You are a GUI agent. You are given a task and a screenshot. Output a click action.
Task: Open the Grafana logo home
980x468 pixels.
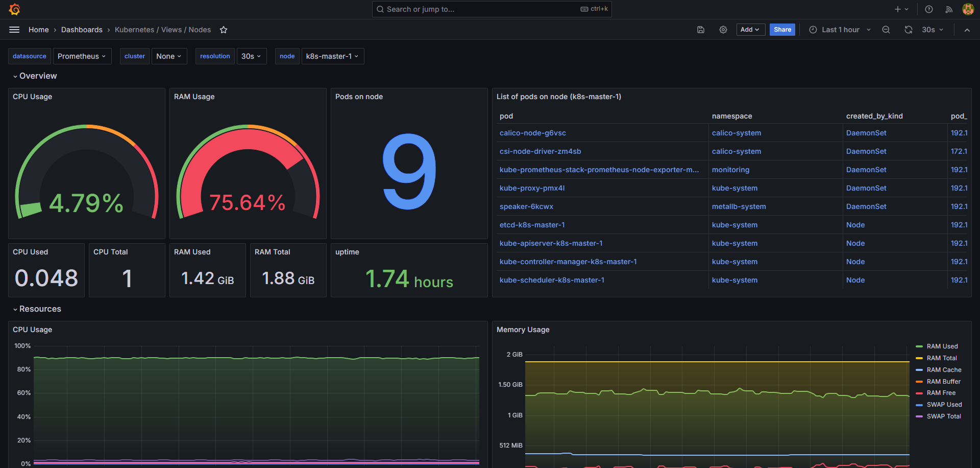[14, 9]
